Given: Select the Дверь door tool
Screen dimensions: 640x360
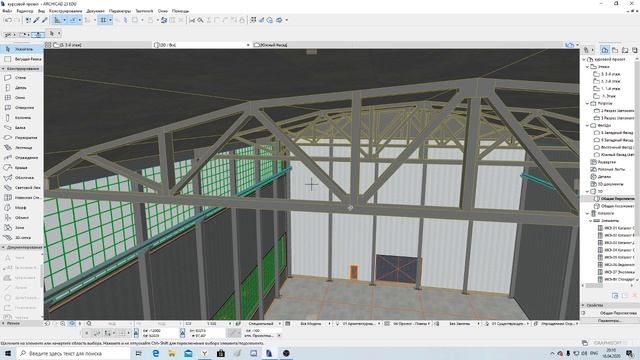Looking at the screenshot, I should click(x=22, y=88).
